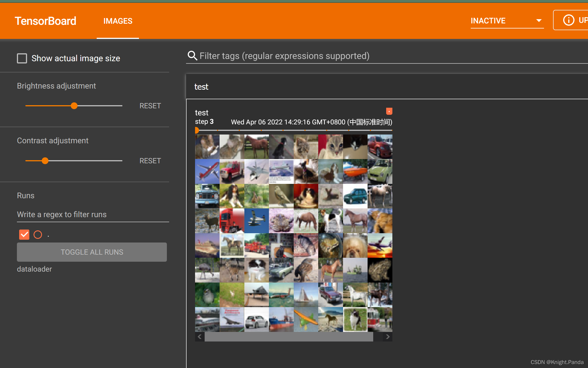The width and height of the screenshot is (588, 368).
Task: Reset contrast adjustment to default
Action: coord(150,160)
